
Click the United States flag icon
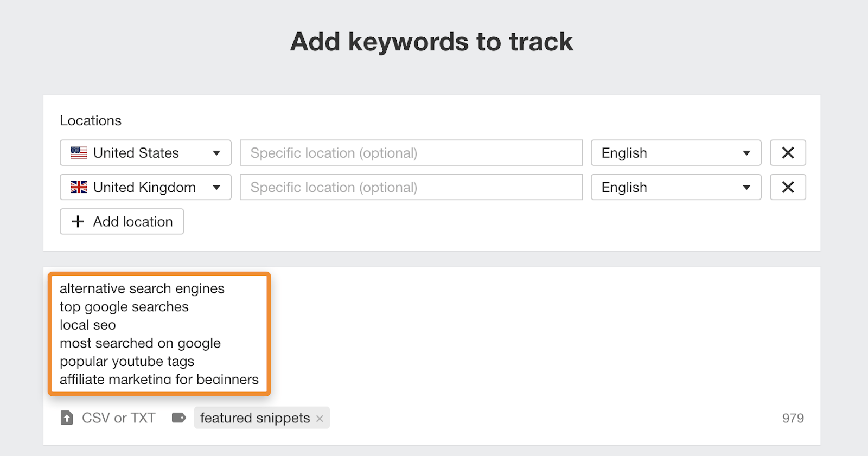79,152
